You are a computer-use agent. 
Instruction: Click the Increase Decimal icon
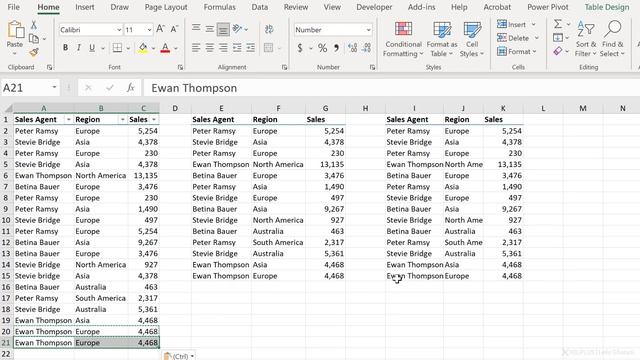click(353, 48)
